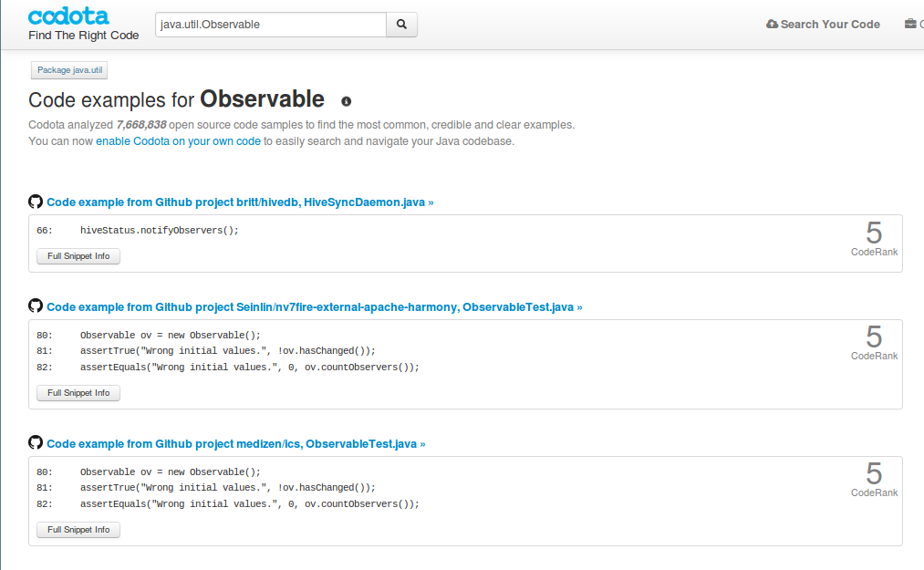Open the medizen/ics ObservableTest.java link
The height and width of the screenshot is (570, 924).
pyautogui.click(x=235, y=444)
